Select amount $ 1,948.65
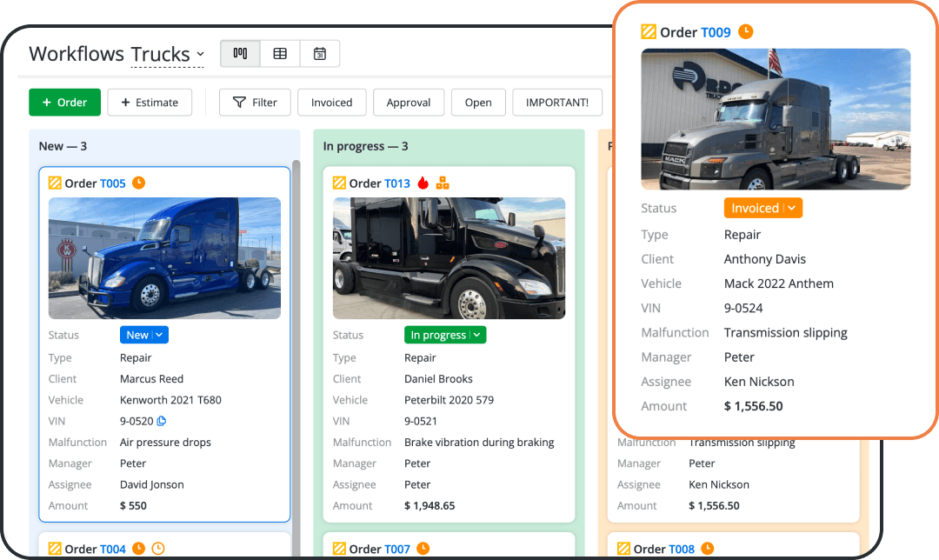Screen dimensions: 939x560 tap(430, 505)
